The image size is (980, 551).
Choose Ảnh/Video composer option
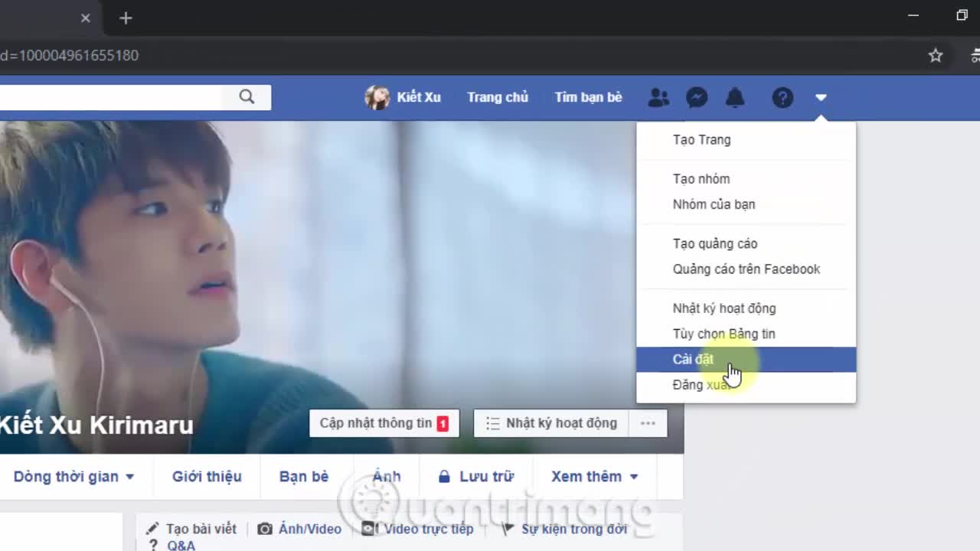pos(299,529)
